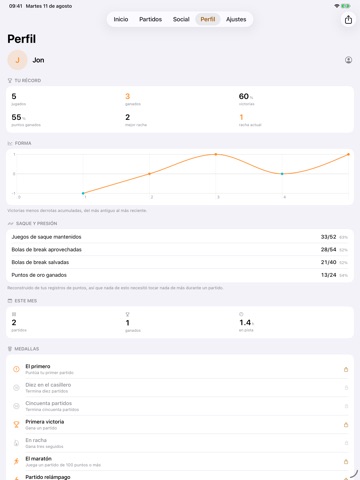Tap the orange 1 racha actual stat
Viewport: 360px width, 480px height.
250,120
